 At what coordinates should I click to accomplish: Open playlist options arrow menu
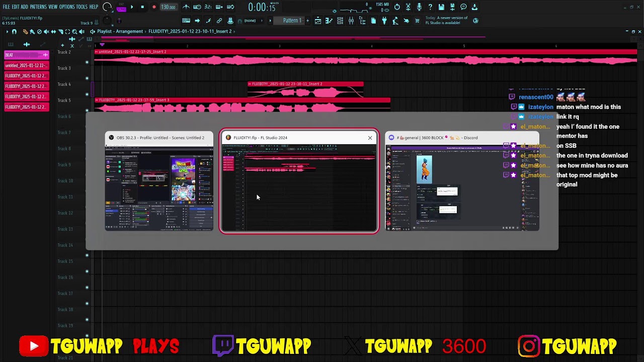7,31
